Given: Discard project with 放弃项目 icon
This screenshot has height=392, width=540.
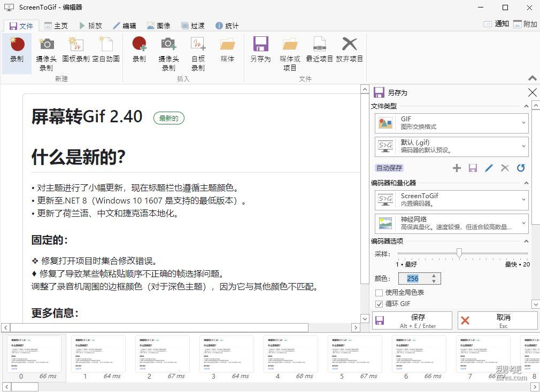Looking at the screenshot, I should [350, 50].
